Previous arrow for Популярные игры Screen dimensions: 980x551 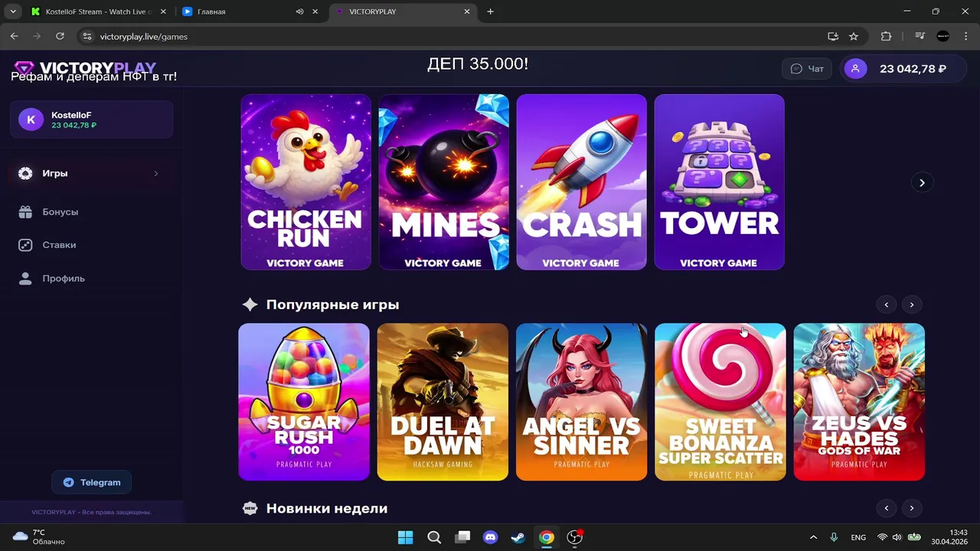[887, 305]
